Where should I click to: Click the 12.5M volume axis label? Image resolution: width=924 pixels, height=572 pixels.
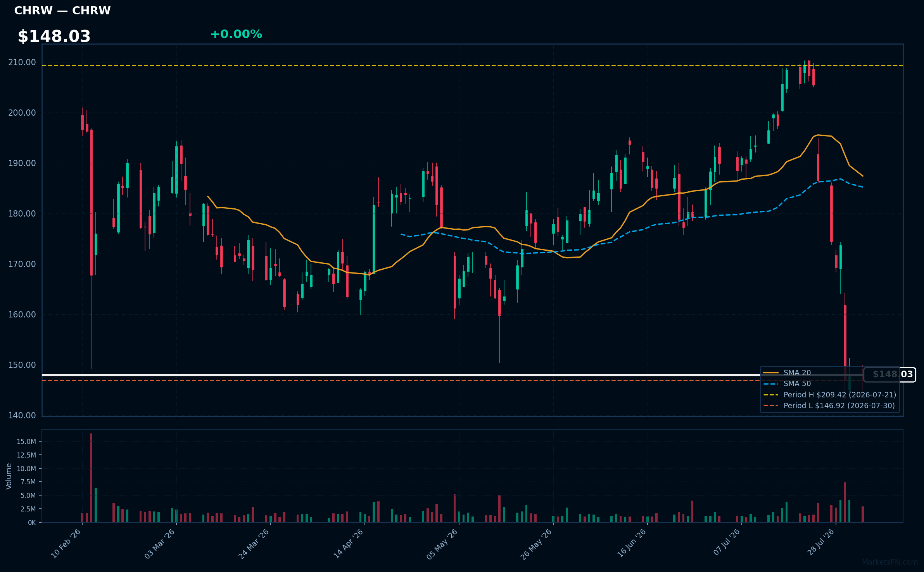click(x=26, y=455)
